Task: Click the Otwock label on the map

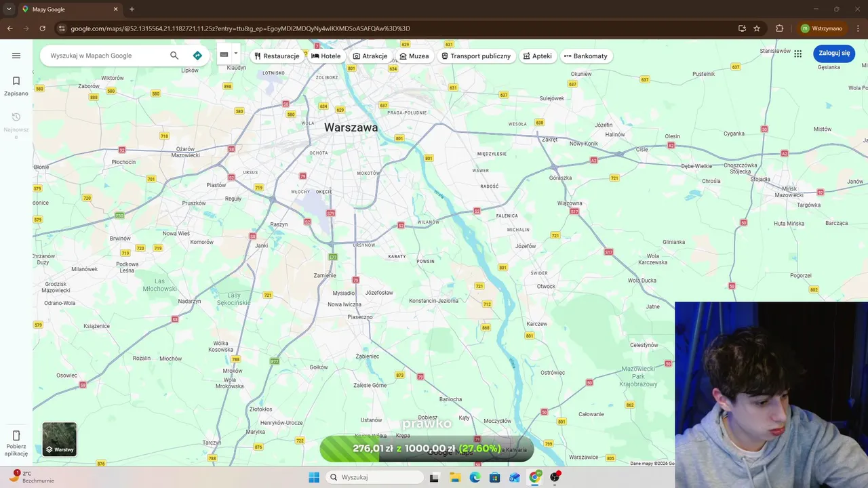Action: (546, 286)
